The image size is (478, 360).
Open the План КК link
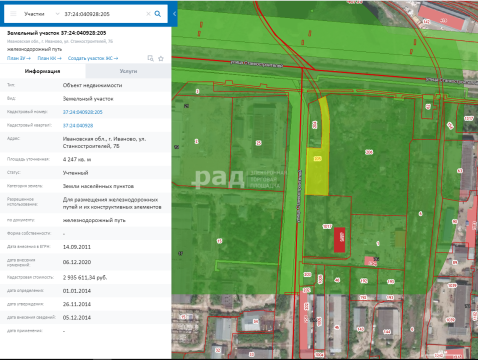click(49, 58)
